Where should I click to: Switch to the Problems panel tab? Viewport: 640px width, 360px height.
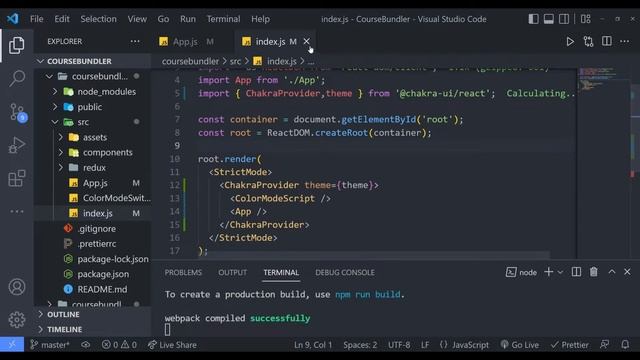(183, 272)
